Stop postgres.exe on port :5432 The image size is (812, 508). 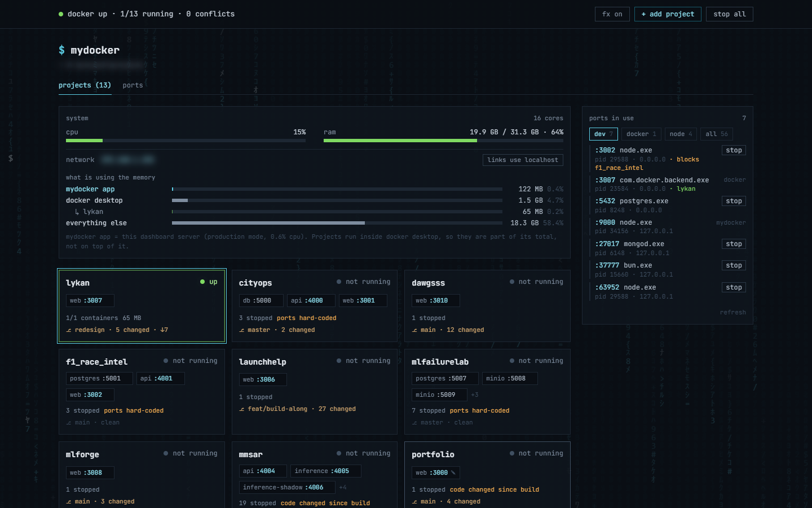[734, 201]
